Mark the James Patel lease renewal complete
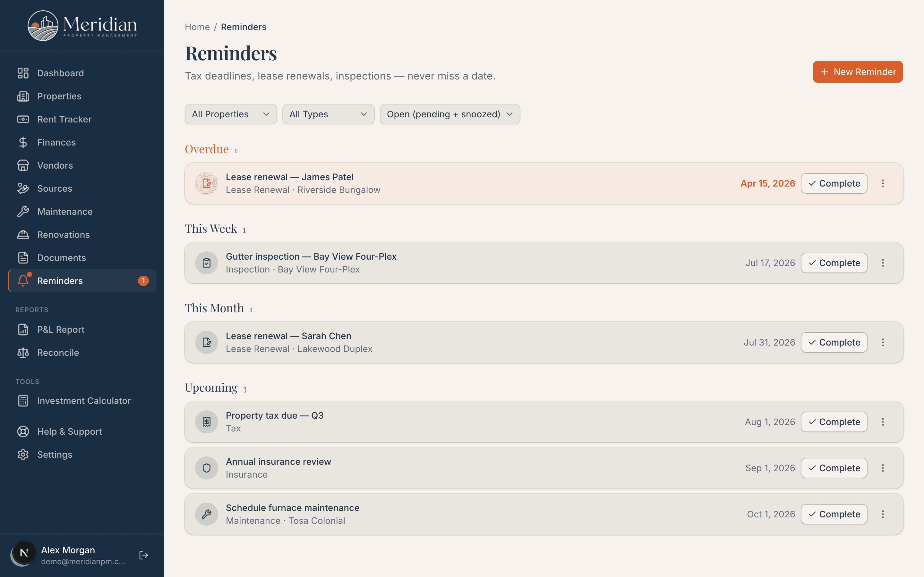 834,184
